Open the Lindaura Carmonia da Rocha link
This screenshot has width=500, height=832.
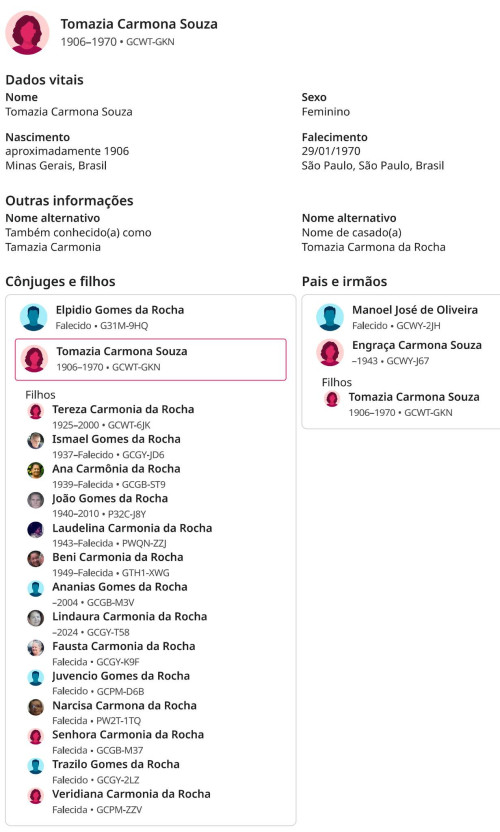pos(130,617)
